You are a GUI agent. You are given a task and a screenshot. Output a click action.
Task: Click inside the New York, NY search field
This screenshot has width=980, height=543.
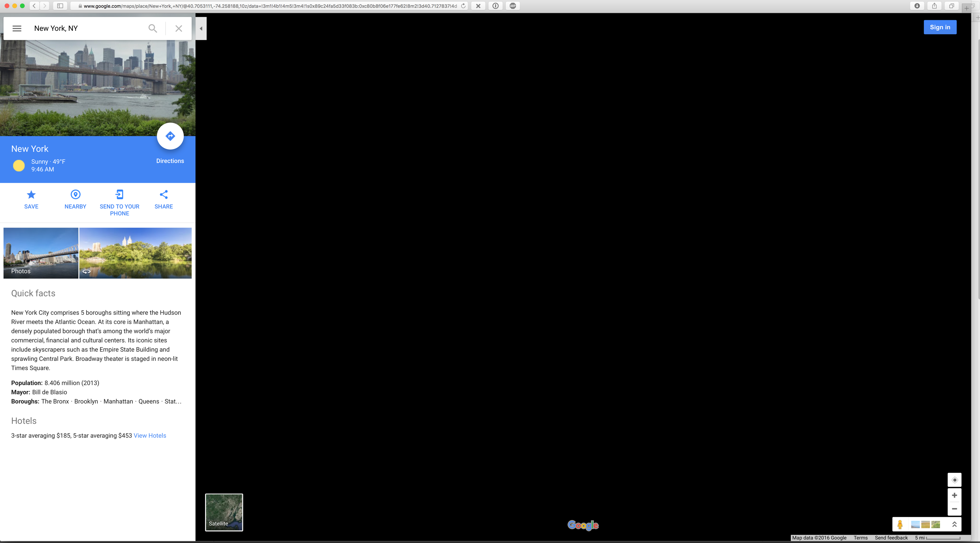tap(87, 28)
